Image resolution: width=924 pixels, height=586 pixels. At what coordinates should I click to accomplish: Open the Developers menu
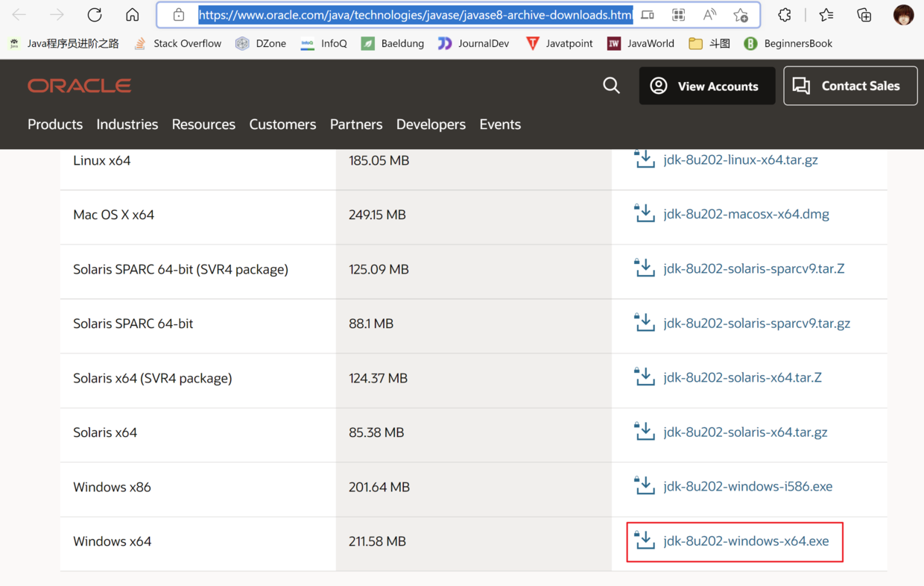coord(431,125)
